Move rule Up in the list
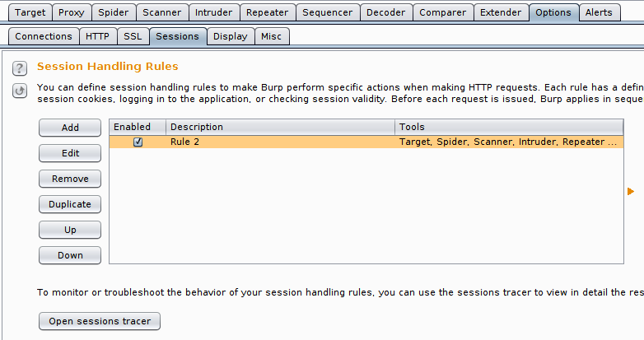This screenshot has height=340, width=644. tap(70, 230)
